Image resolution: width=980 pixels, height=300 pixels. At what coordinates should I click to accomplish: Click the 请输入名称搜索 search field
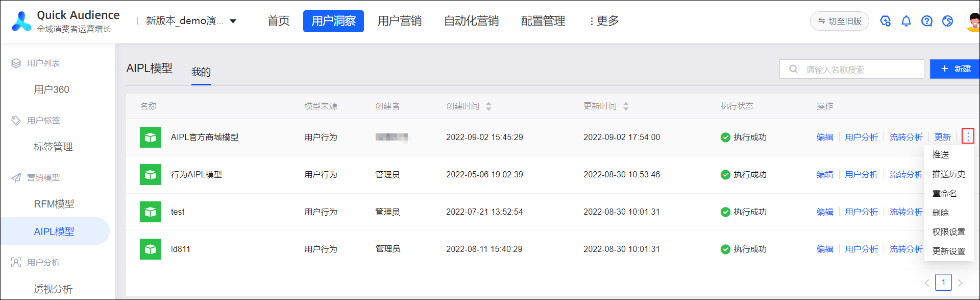point(851,69)
